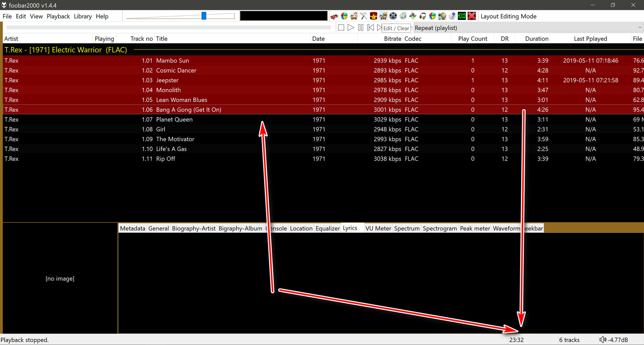Click the red car toolbar icon
This screenshot has width=644, height=345.
(x=334, y=16)
